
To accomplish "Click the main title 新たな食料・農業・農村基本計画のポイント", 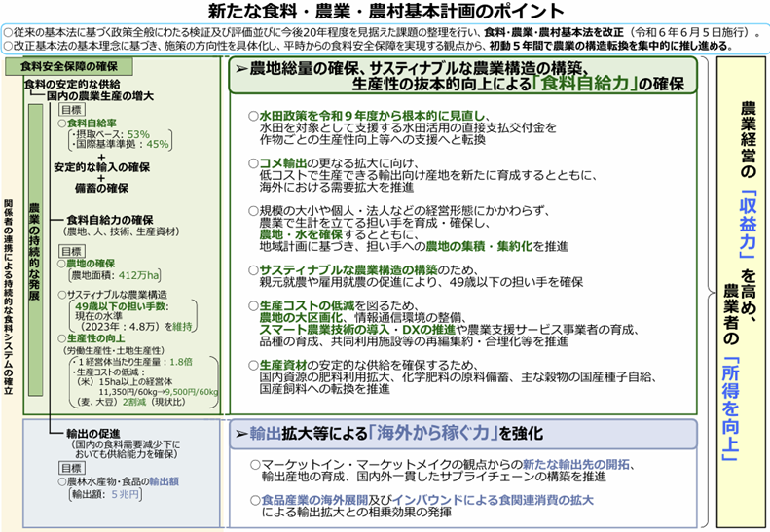I will 385,12.
